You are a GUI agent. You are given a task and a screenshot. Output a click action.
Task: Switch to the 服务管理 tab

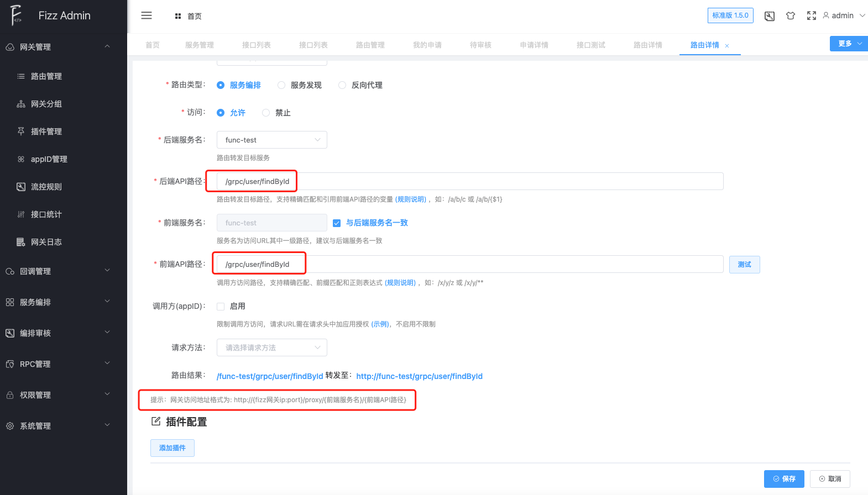(200, 45)
